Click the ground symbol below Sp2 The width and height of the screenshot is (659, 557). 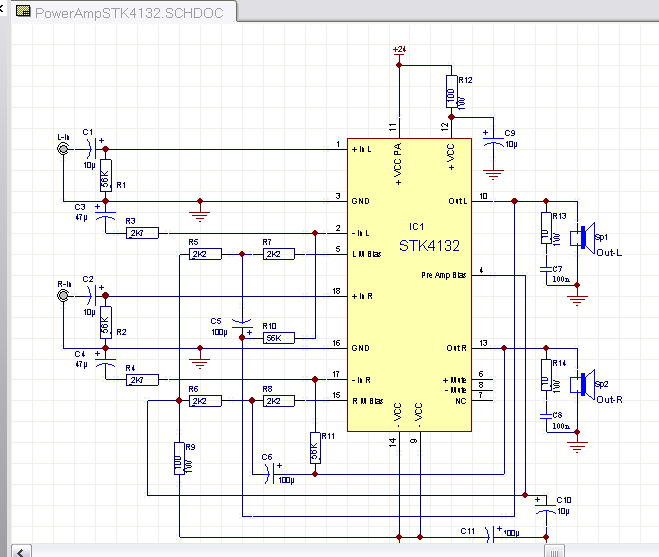point(577,447)
